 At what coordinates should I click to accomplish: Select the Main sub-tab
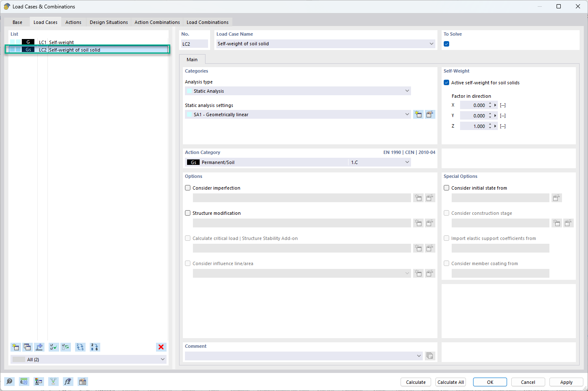pyautogui.click(x=192, y=60)
